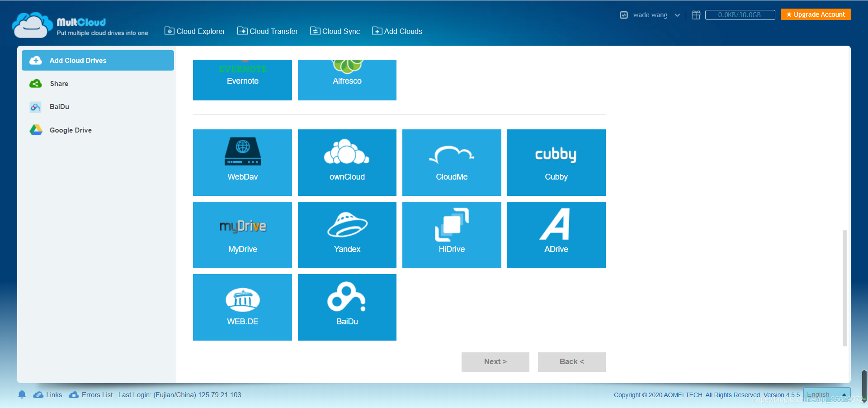Click the AOMEI copyright version text
This screenshot has height=408, width=868.
(x=707, y=395)
